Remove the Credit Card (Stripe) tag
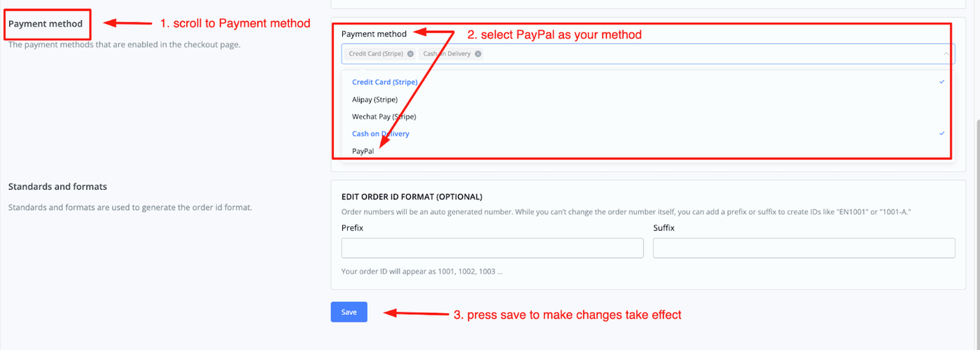 click(410, 54)
